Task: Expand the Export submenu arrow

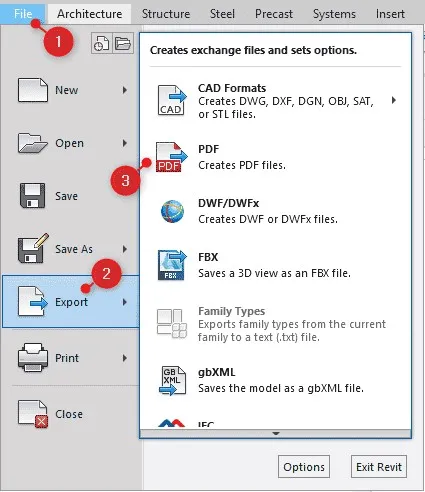Action: [125, 302]
